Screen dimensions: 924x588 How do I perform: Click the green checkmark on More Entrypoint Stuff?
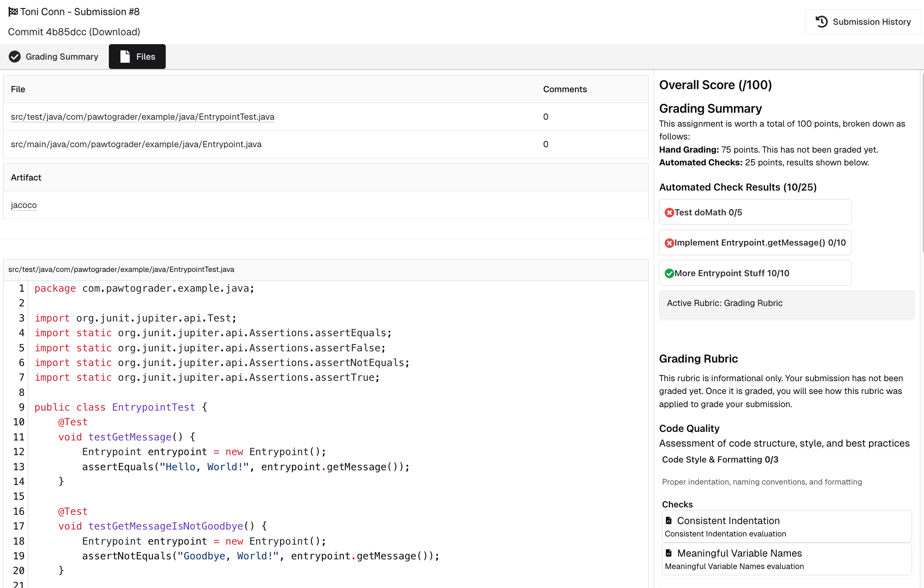tap(670, 273)
